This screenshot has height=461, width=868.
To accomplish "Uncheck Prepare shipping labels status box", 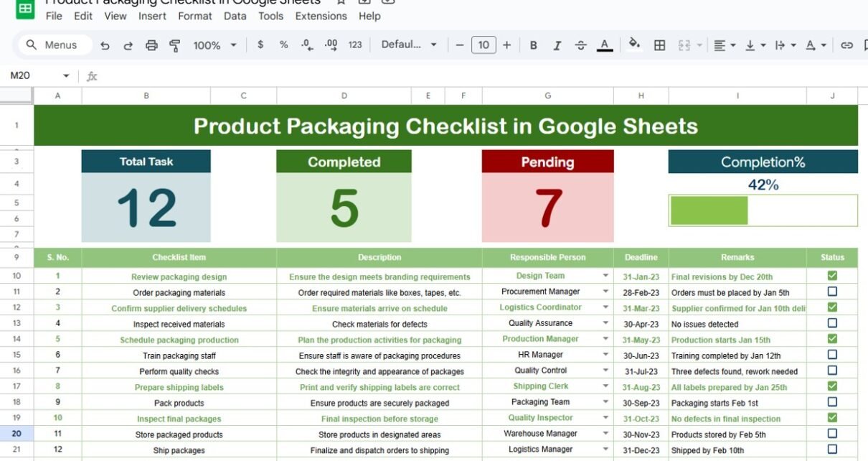I will (x=832, y=386).
